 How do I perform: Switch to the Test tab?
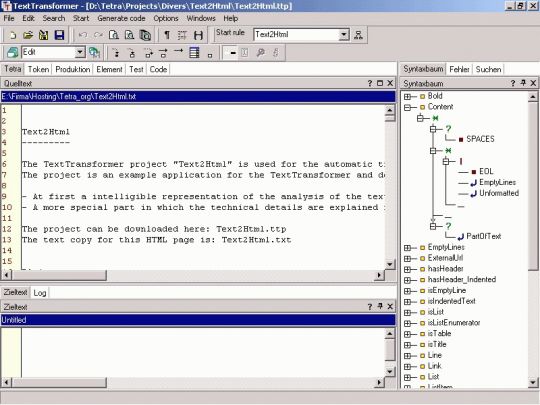[x=136, y=69]
